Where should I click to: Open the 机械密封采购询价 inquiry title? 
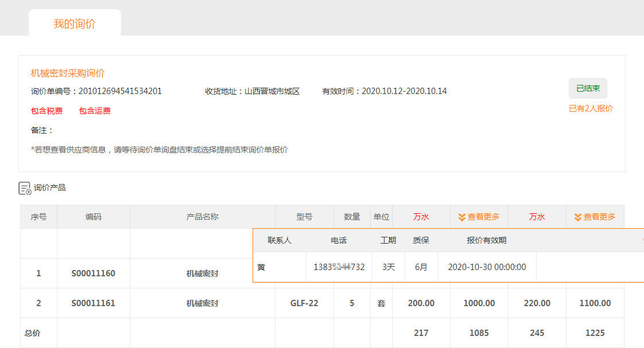[x=68, y=73]
